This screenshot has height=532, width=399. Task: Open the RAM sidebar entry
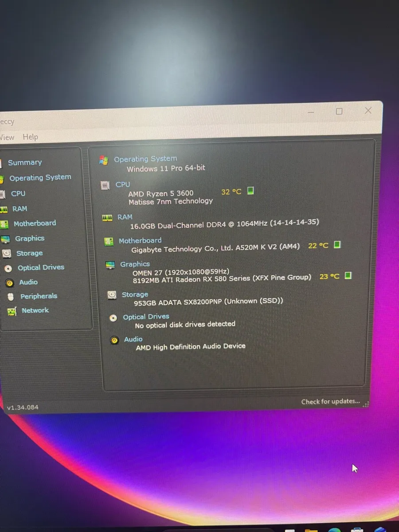[x=20, y=209]
